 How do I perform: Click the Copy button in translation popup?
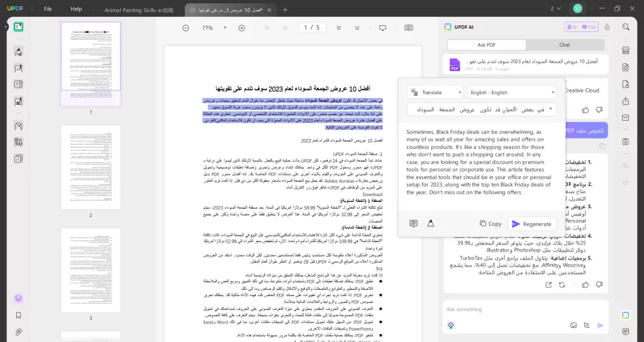tap(491, 224)
